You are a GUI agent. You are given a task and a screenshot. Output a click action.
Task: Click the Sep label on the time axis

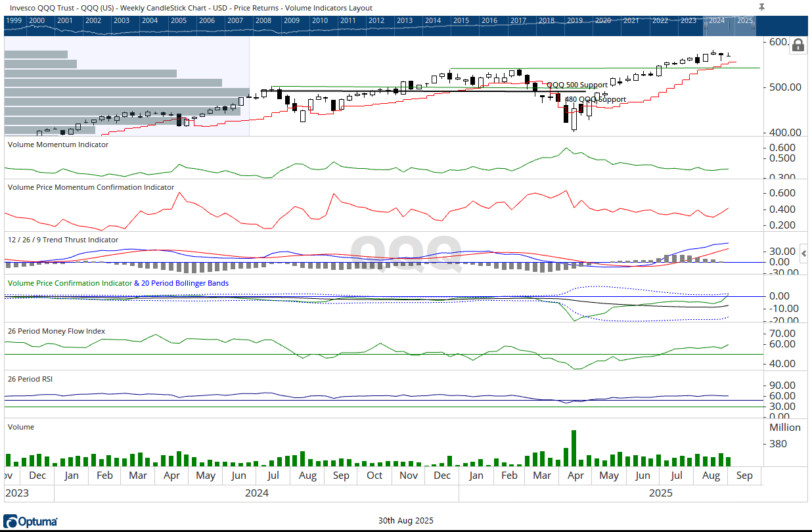(745, 476)
